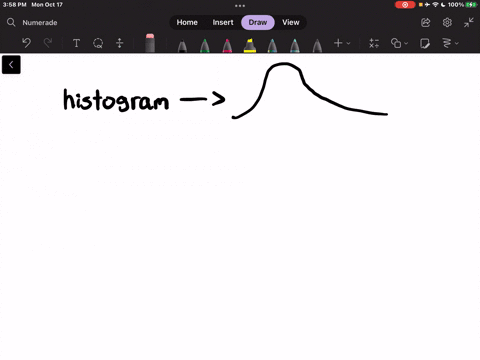Select the Lasso select tool
Image resolution: width=480 pixels, height=360 pixels.
pyautogui.click(x=98, y=43)
